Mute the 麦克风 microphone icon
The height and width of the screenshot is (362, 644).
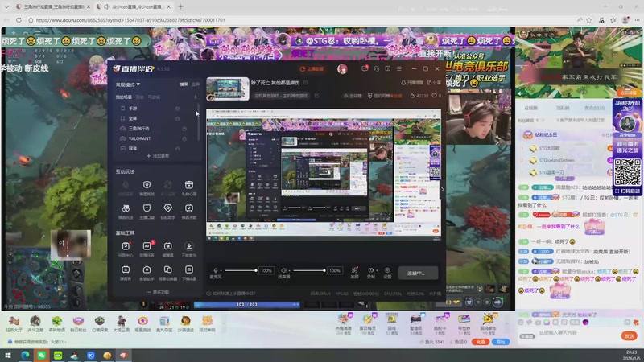click(215, 270)
